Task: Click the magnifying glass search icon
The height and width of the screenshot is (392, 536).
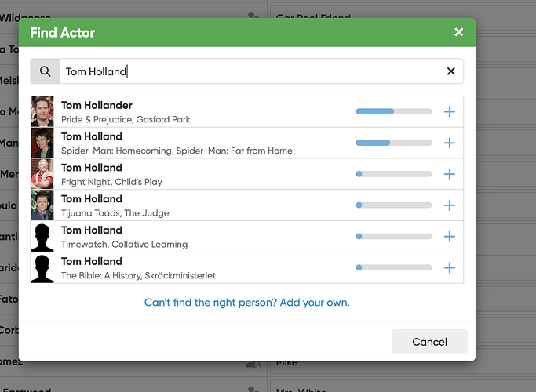Action: click(x=46, y=71)
